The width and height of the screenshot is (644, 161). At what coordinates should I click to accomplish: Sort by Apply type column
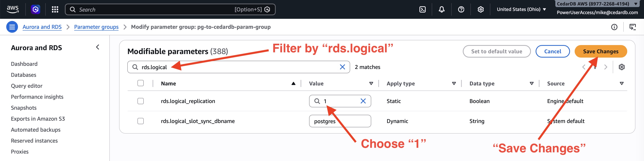pos(454,83)
